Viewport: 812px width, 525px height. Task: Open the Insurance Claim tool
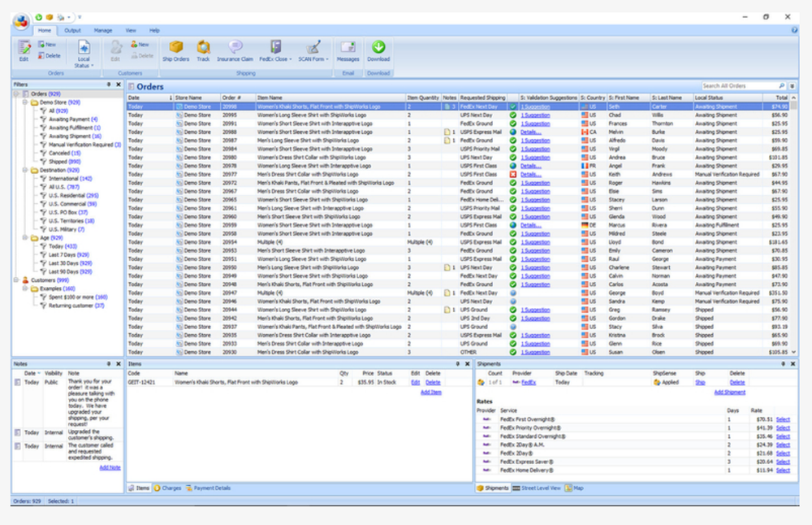(235, 50)
